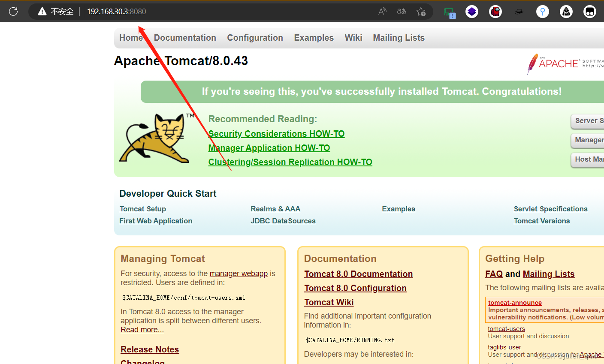The width and height of the screenshot is (604, 364).
Task: Open the green monitor extension icon
Action: tap(449, 12)
